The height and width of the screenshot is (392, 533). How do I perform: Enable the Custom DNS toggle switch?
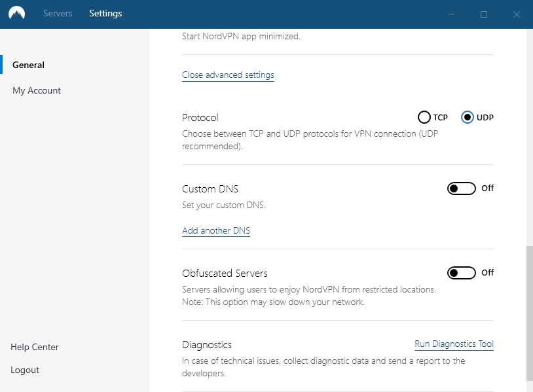point(461,188)
